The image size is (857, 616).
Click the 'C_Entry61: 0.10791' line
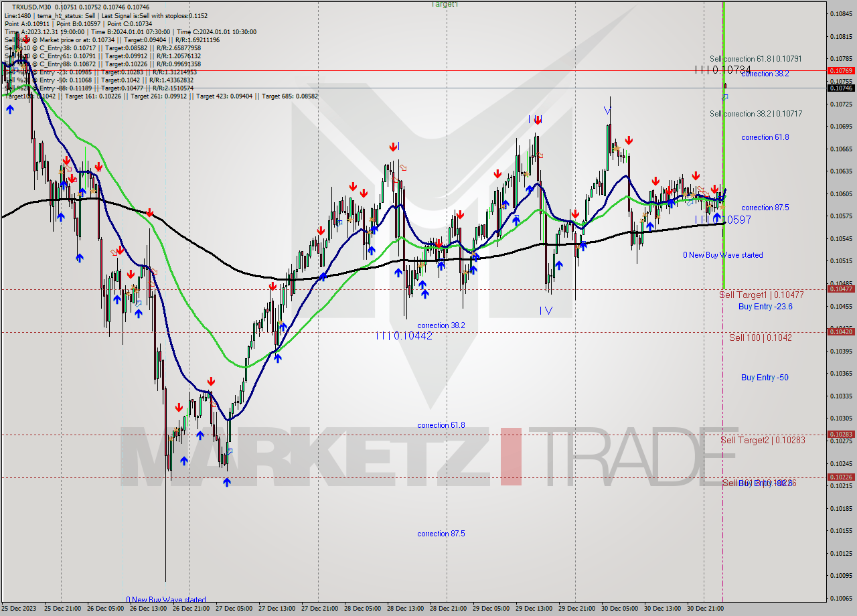point(102,56)
